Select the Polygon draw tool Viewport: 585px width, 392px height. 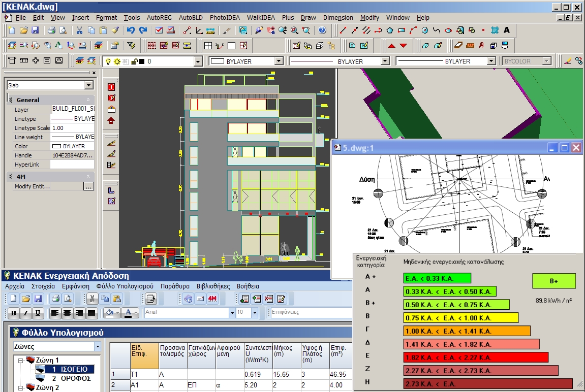click(390, 30)
